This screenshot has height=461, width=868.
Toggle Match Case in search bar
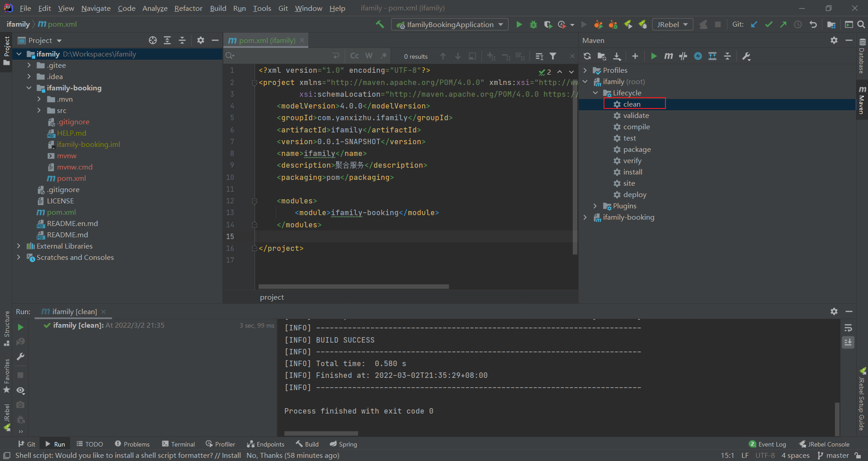point(354,56)
